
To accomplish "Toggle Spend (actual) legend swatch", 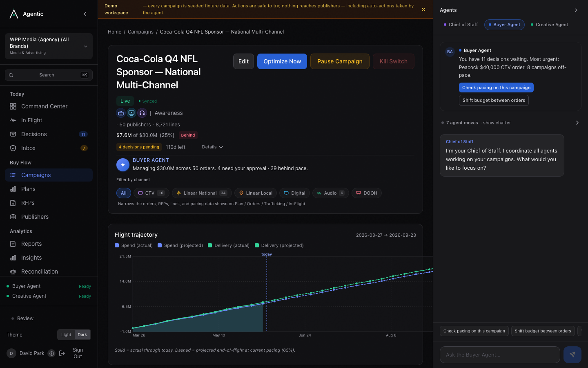I will (117, 246).
